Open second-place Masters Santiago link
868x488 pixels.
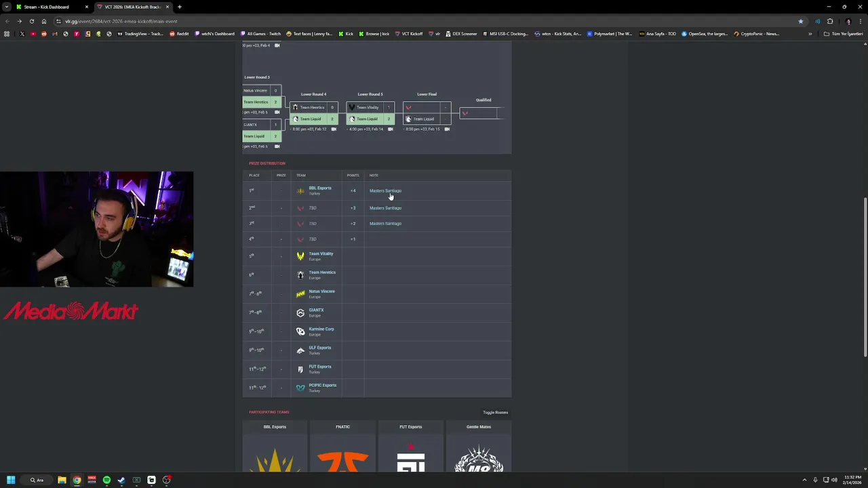click(x=385, y=208)
